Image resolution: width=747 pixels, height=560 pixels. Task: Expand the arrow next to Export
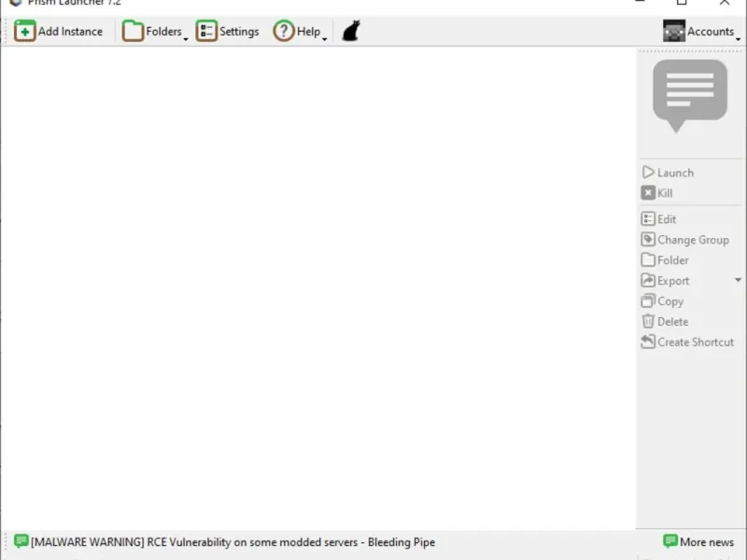pos(738,280)
